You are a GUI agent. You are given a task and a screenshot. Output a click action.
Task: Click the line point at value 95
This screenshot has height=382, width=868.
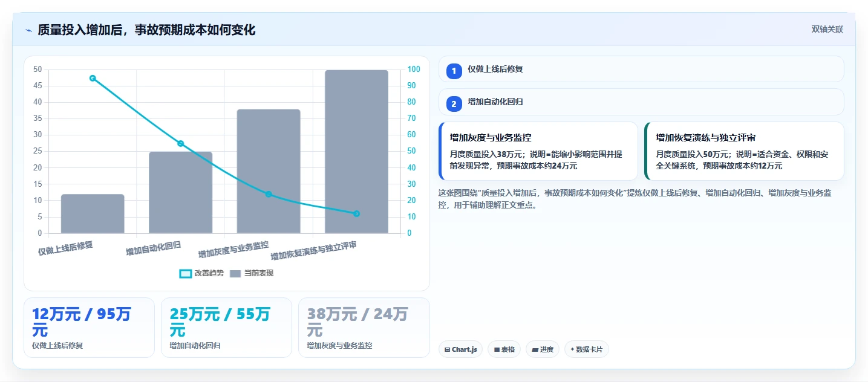93,78
